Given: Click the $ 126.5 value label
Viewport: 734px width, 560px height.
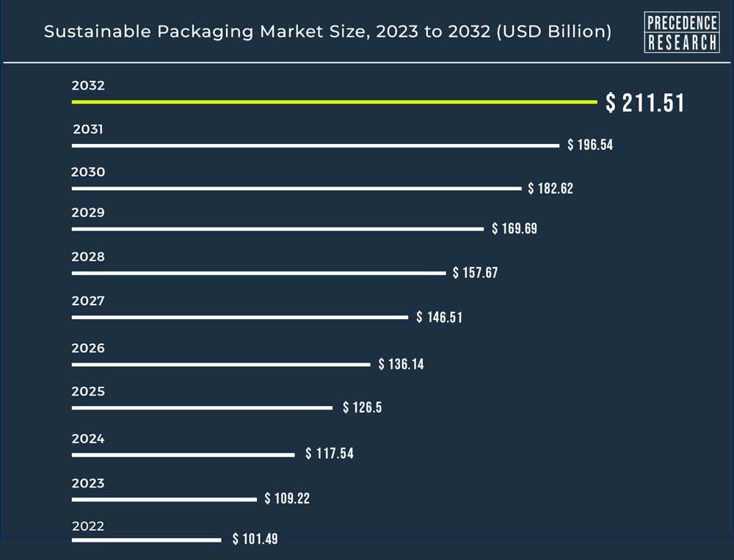Looking at the screenshot, I should coord(363,407).
